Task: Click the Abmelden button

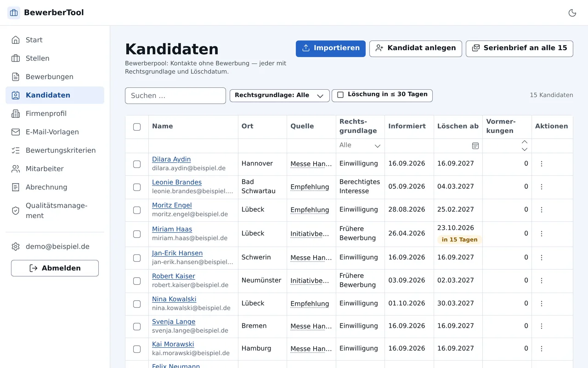Action: (55, 268)
